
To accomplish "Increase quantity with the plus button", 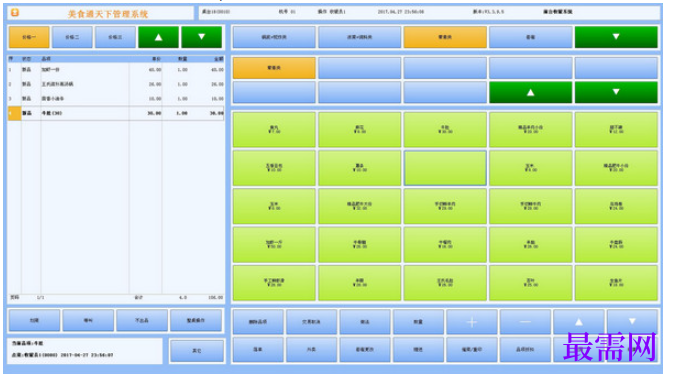I will coord(471,322).
